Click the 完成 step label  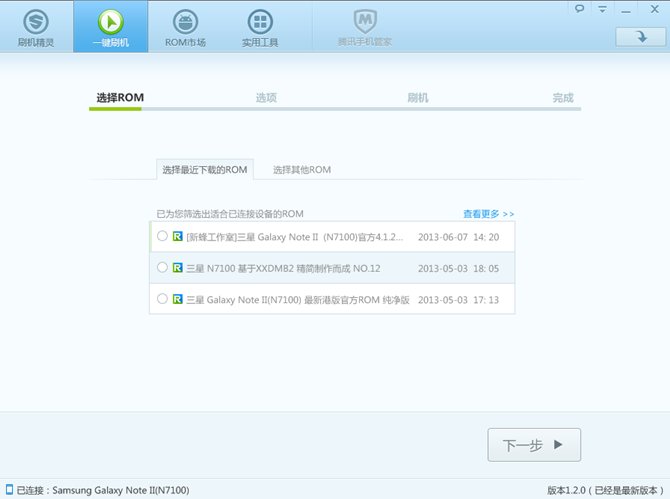click(563, 98)
